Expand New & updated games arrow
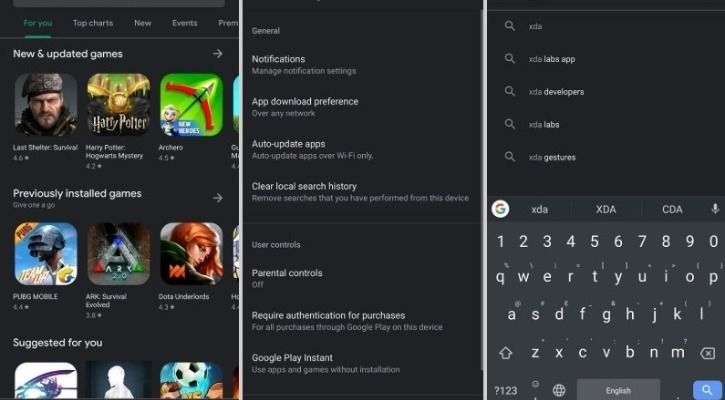The width and height of the screenshot is (725, 400). (x=218, y=54)
